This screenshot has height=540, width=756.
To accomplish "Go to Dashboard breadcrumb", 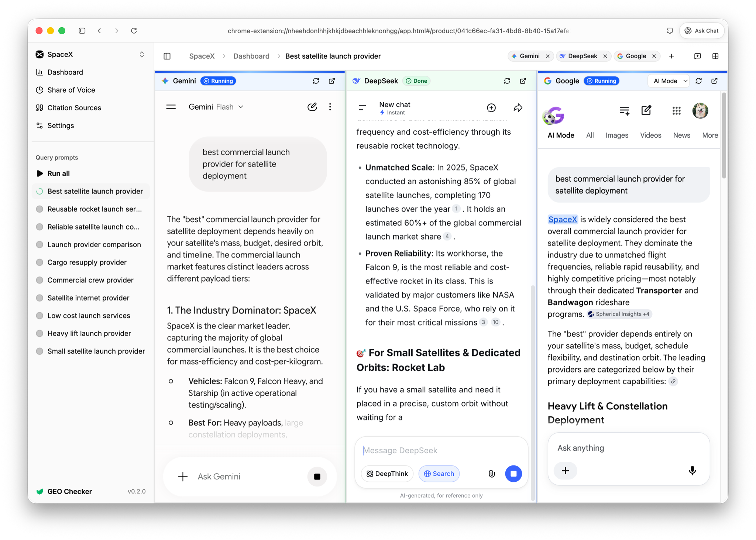I will [x=251, y=56].
